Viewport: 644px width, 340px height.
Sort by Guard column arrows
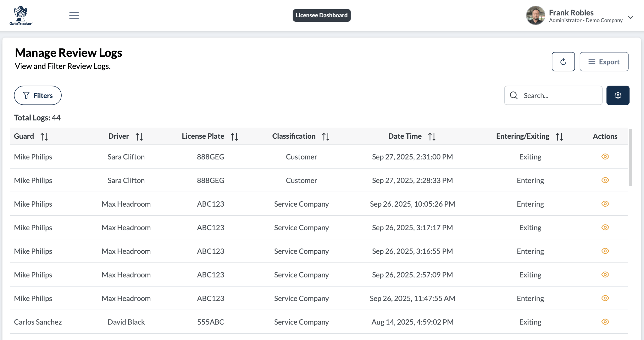click(x=44, y=137)
